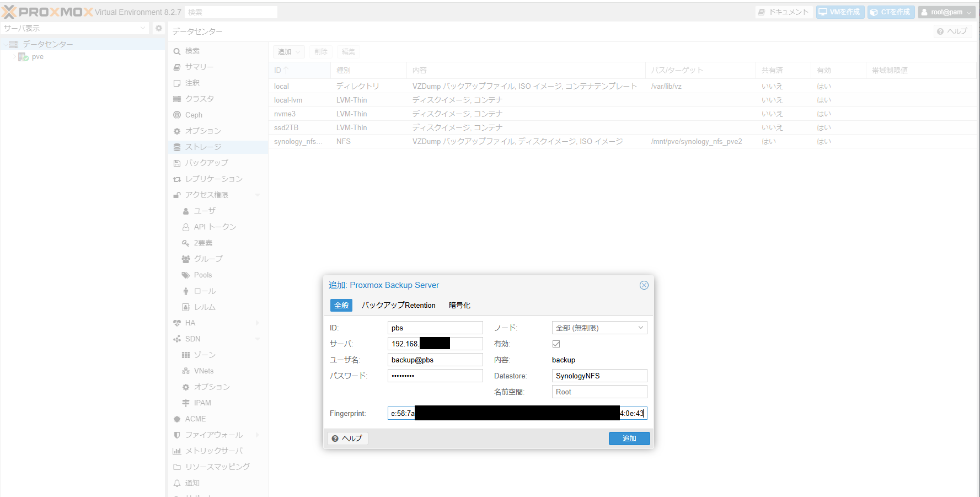This screenshot has width=980, height=497.
Task: Click the pve node icon in tree
Action: coord(23,57)
